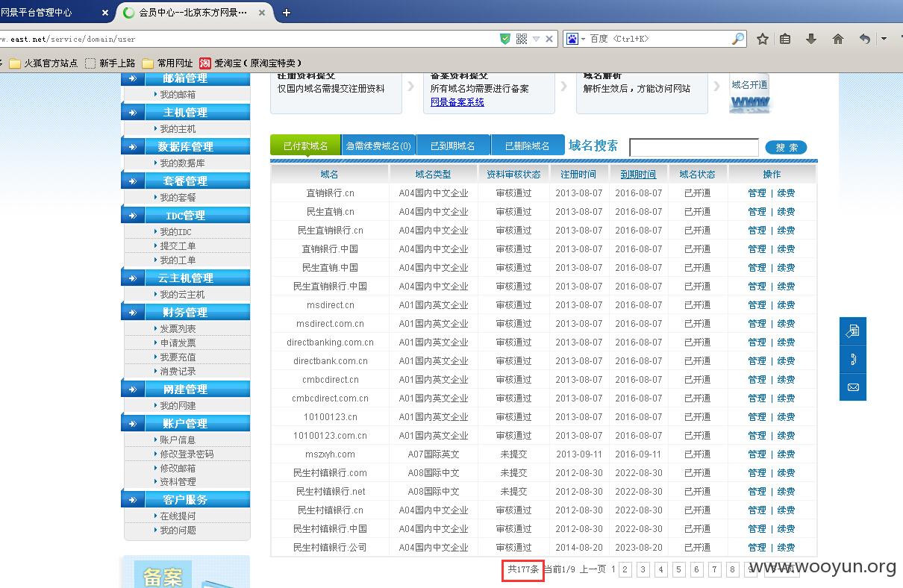Click the floating phone side icon

(853, 359)
